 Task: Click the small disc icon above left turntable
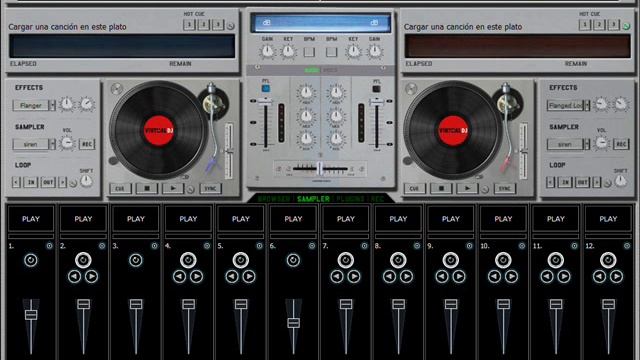point(116,89)
